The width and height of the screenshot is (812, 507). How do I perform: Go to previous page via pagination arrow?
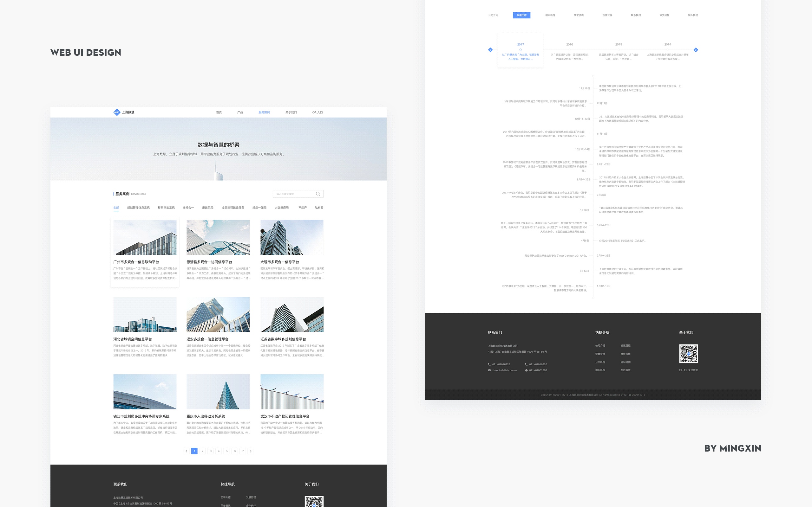tap(186, 451)
